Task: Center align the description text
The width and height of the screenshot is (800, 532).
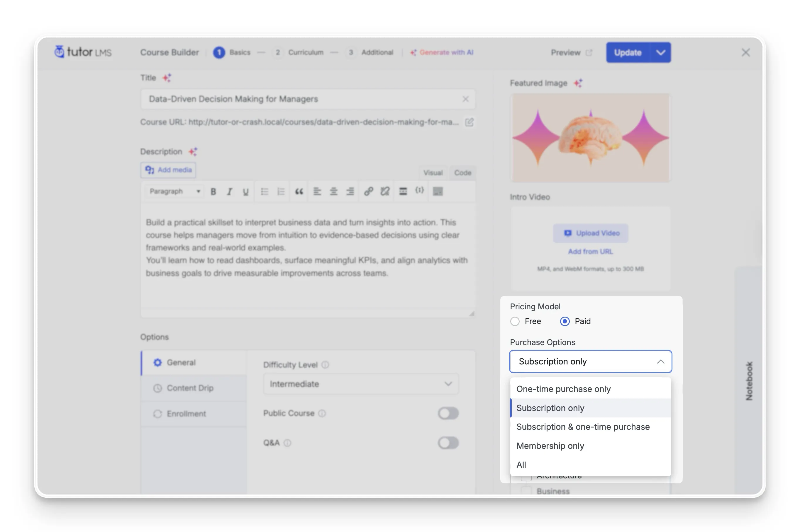Action: [333, 192]
